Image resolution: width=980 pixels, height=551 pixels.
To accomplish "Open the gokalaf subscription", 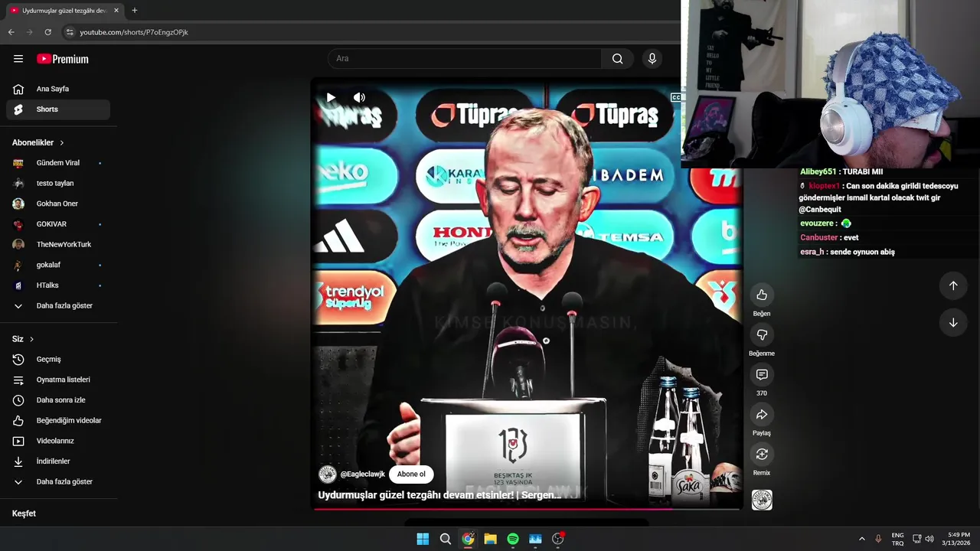I will coord(58,265).
